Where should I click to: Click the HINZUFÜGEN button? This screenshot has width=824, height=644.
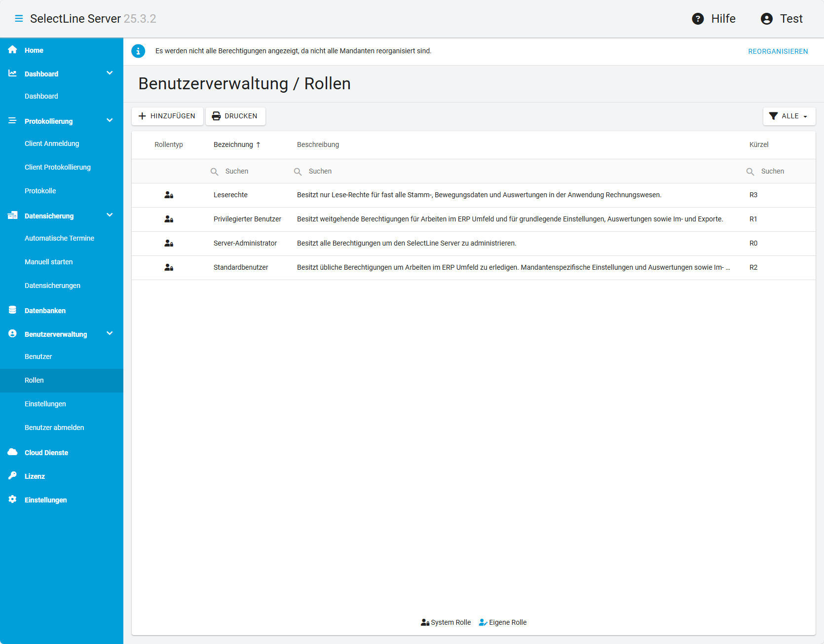click(x=167, y=116)
